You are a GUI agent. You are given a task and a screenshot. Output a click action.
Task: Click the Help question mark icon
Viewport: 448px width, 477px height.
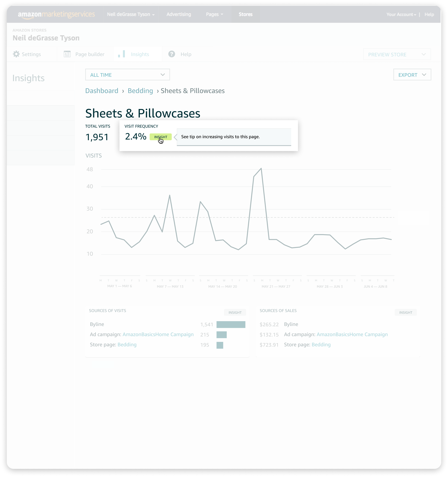tap(171, 54)
